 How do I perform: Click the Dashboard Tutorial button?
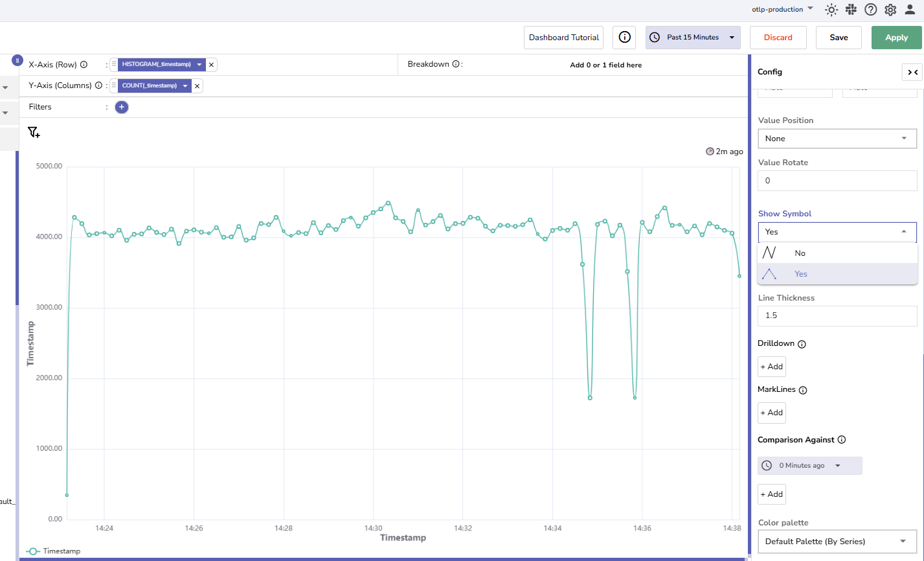pyautogui.click(x=563, y=38)
